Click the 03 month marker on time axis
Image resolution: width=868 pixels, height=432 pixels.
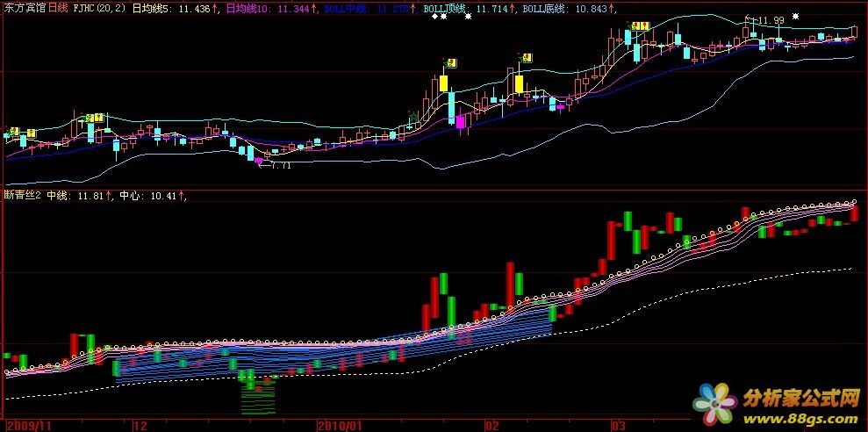618,425
